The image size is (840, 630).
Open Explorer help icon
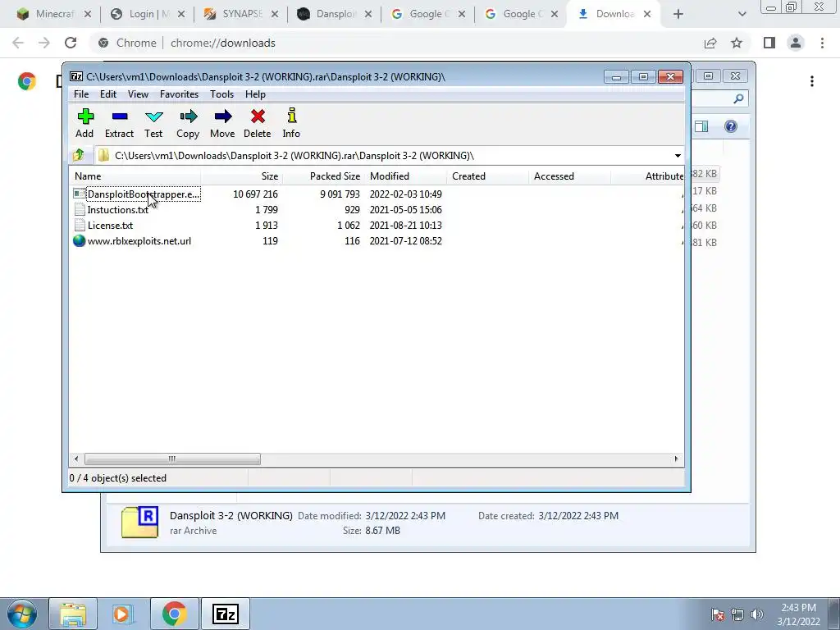731,126
